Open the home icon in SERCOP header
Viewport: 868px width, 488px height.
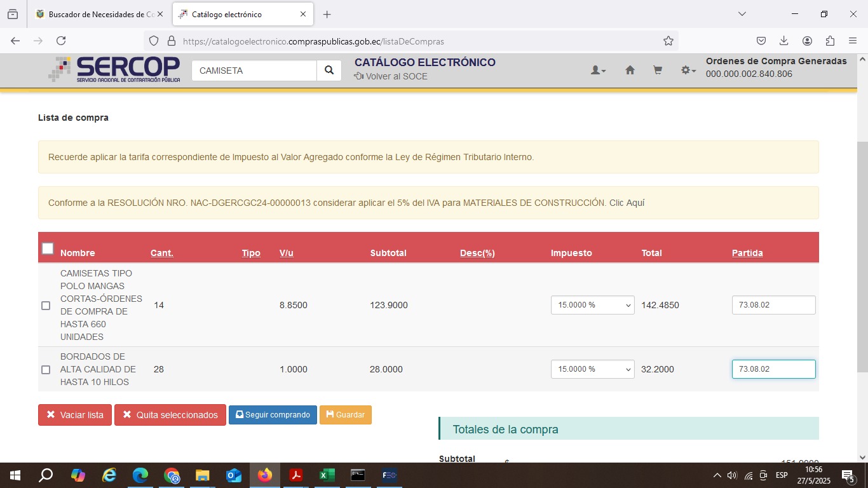630,71
